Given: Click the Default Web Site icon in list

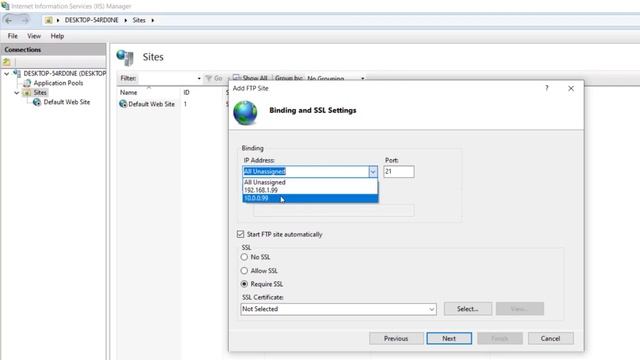Looking at the screenshot, I should tap(123, 104).
